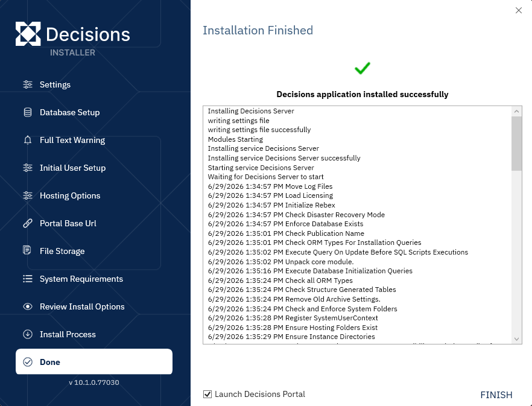Click the Portal Base Url link icon
532x406 pixels.
click(28, 223)
